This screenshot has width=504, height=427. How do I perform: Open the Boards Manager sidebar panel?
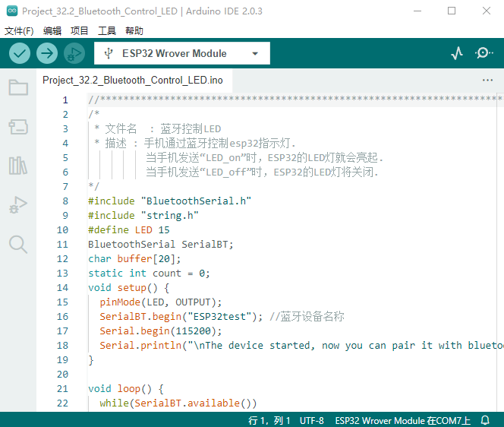click(x=18, y=127)
